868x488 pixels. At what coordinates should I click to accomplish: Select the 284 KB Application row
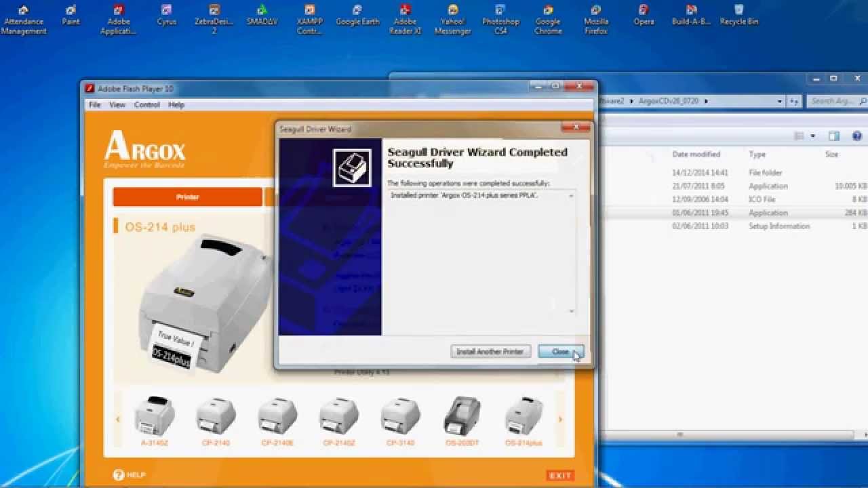[735, 213]
